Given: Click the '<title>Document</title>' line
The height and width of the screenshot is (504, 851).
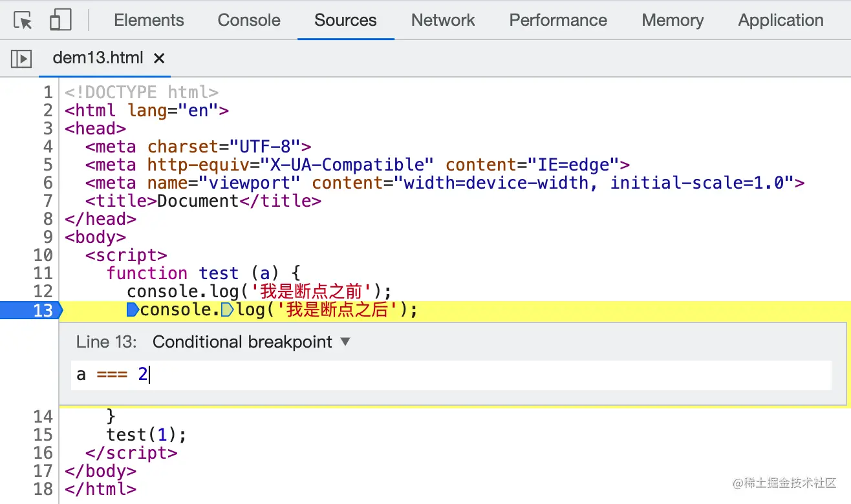Looking at the screenshot, I should click(203, 201).
